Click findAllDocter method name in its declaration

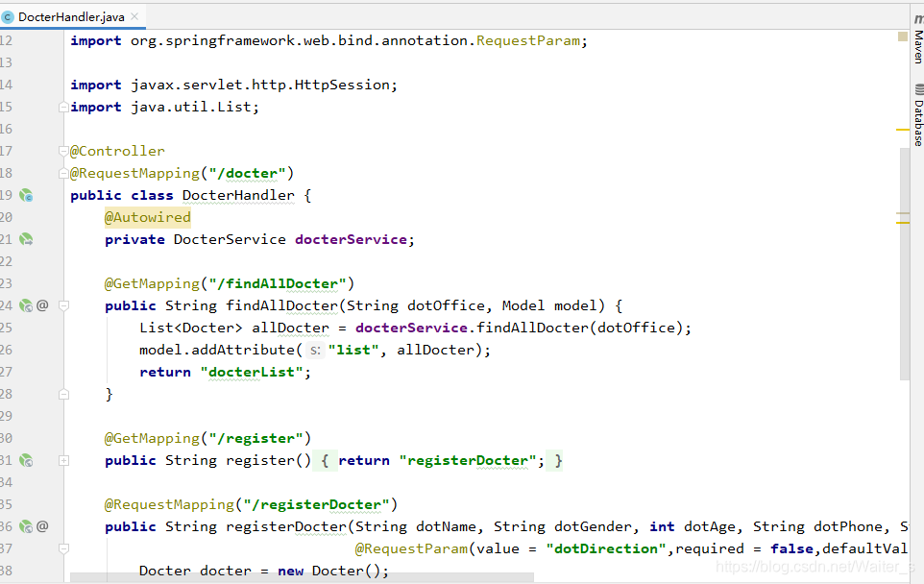[x=281, y=305]
